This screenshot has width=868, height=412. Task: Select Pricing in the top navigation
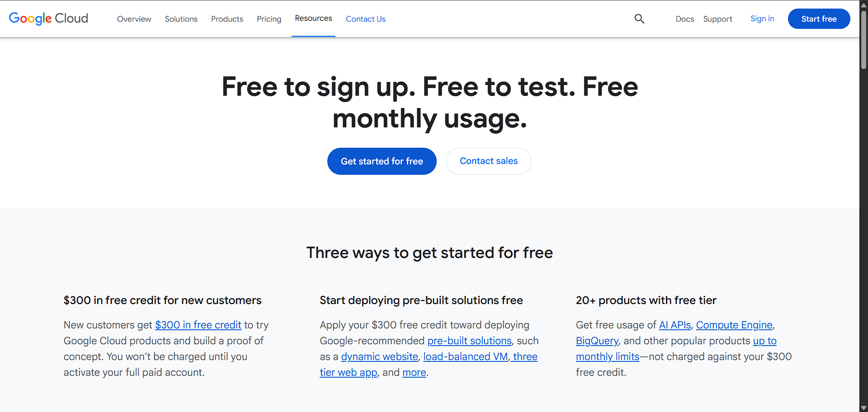[x=269, y=19]
